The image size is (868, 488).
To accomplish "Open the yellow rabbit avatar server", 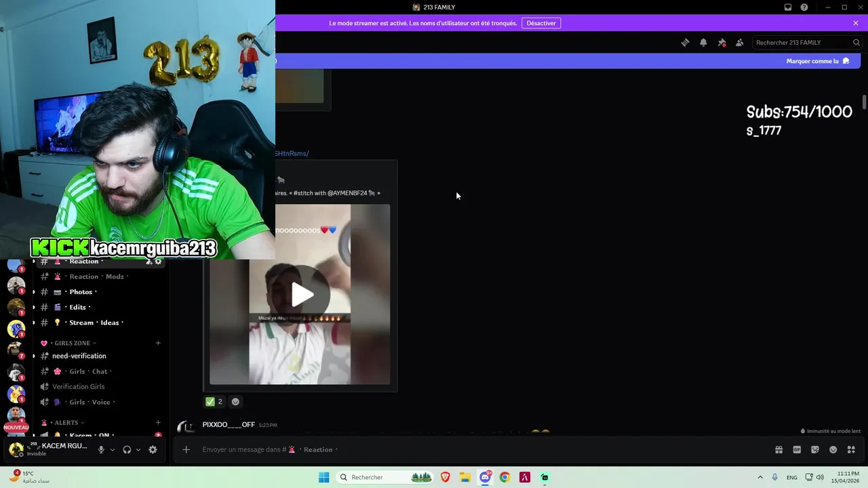I will click(x=16, y=394).
